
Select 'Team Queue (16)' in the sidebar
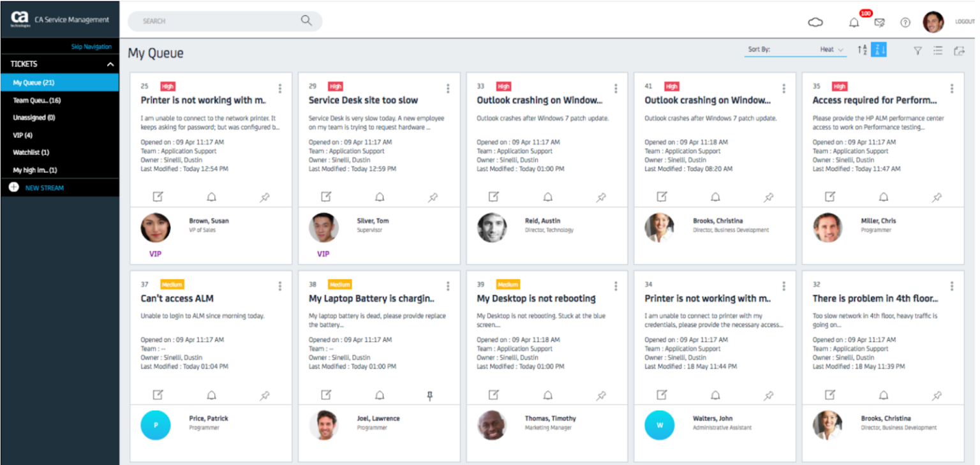pos(37,100)
